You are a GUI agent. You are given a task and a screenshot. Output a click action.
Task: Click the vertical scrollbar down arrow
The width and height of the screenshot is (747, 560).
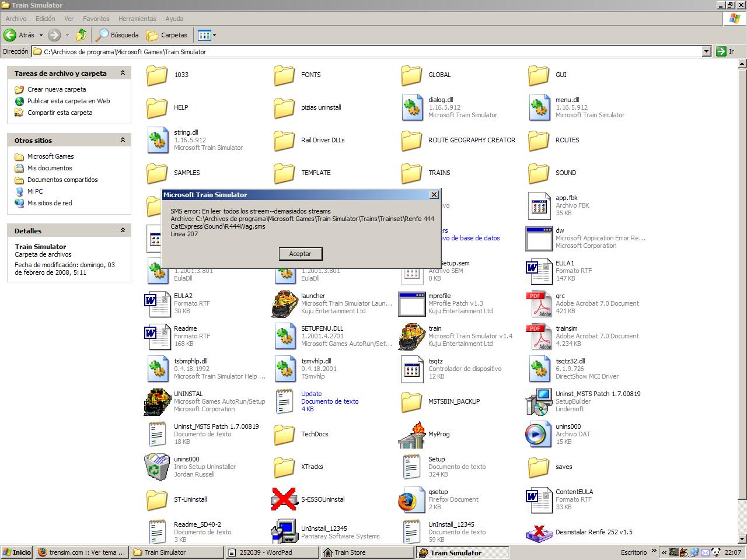pos(742,539)
